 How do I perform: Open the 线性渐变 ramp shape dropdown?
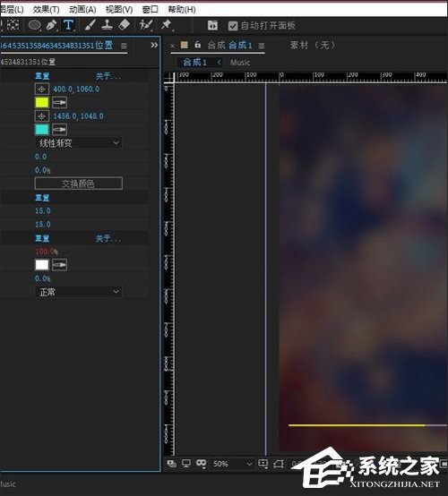click(x=79, y=143)
